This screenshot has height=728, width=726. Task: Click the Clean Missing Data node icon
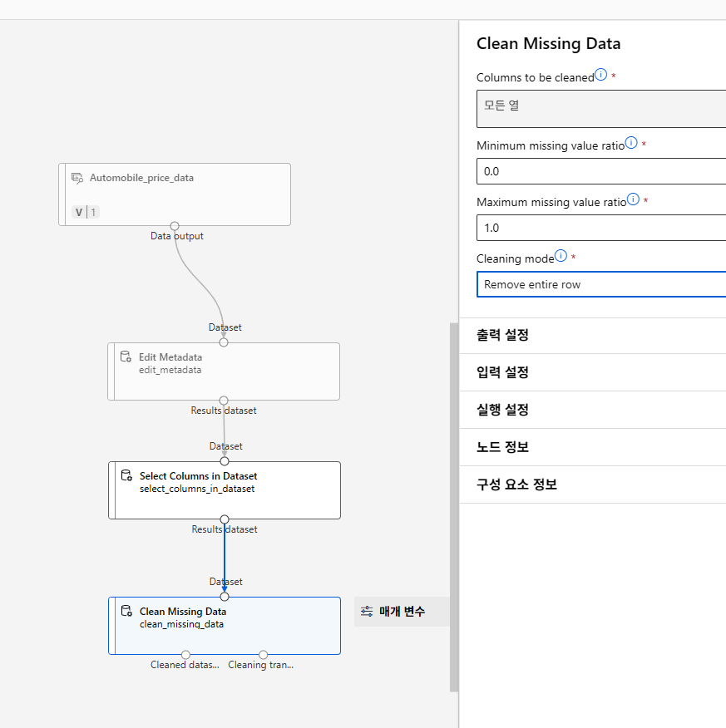pyautogui.click(x=127, y=612)
